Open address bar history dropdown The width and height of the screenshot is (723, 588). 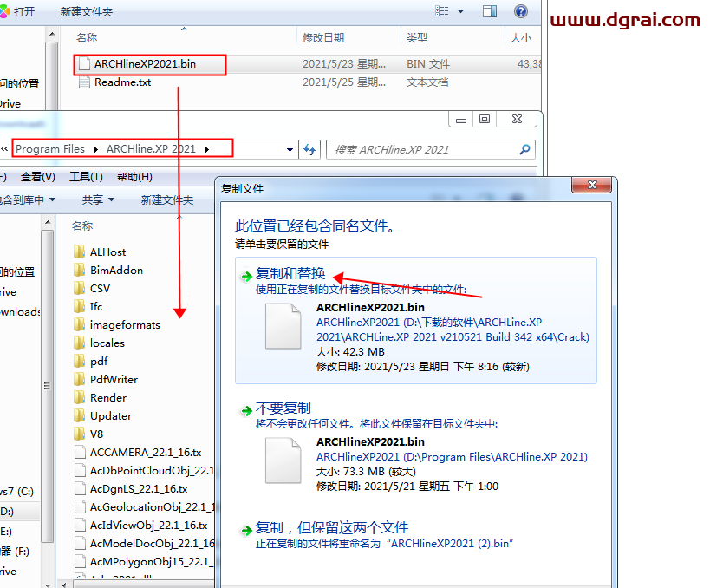(x=290, y=149)
